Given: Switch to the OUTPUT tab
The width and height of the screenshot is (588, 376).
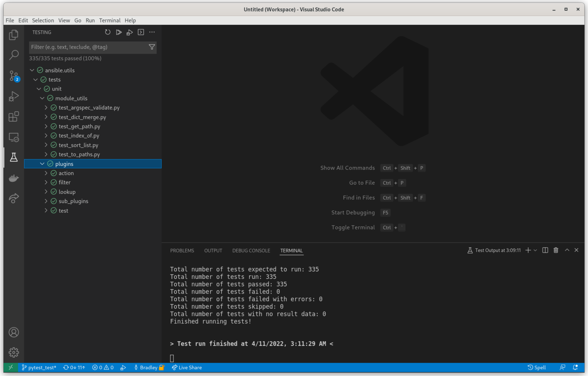Looking at the screenshot, I should click(x=213, y=250).
